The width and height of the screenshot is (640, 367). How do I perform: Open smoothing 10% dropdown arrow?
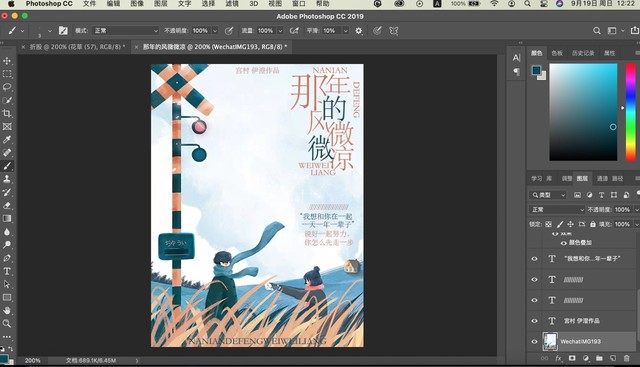tap(345, 31)
